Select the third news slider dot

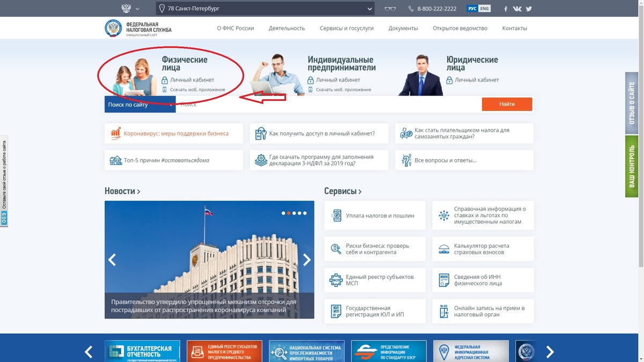click(x=294, y=213)
